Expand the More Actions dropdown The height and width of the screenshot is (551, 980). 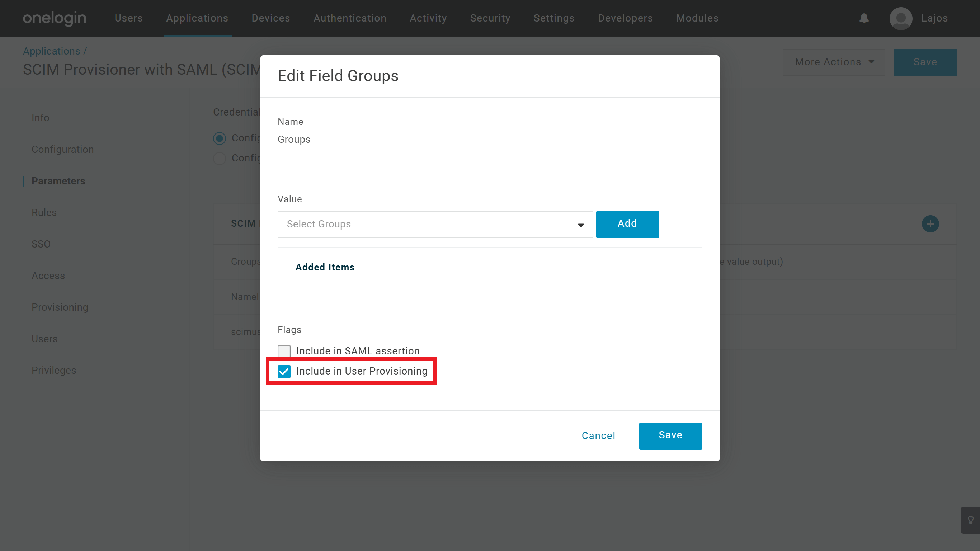coord(834,62)
